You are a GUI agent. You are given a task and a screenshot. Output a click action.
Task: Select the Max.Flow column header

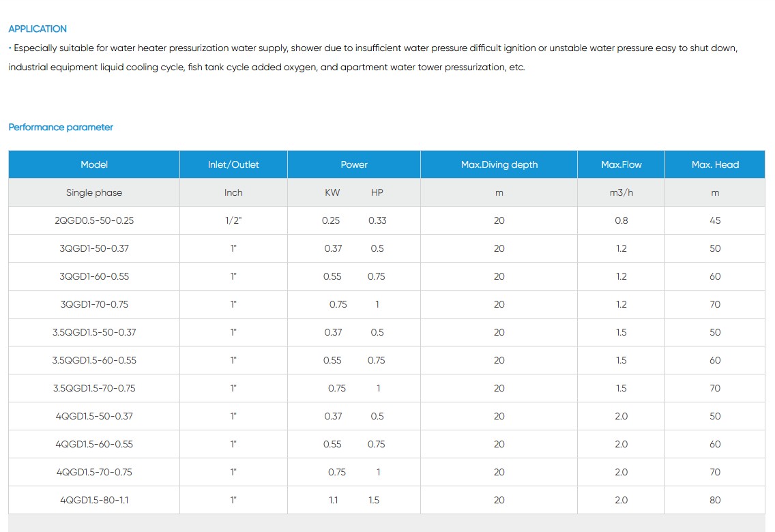tap(621, 164)
